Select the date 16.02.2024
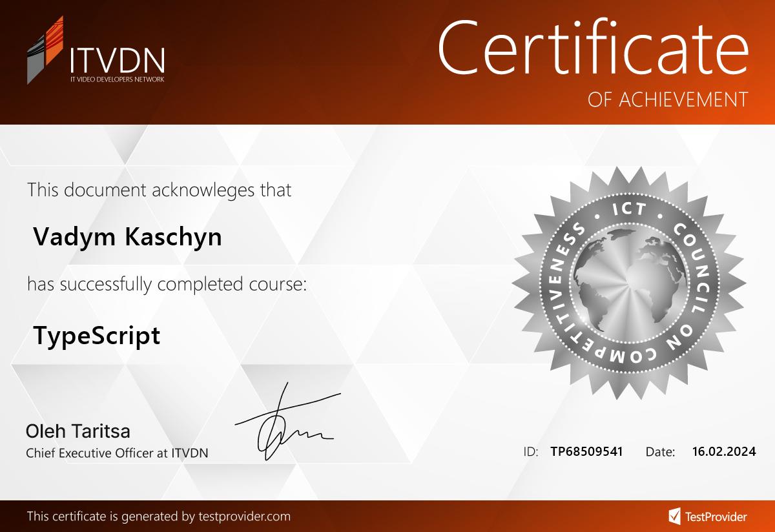775x532 pixels. coord(723,451)
